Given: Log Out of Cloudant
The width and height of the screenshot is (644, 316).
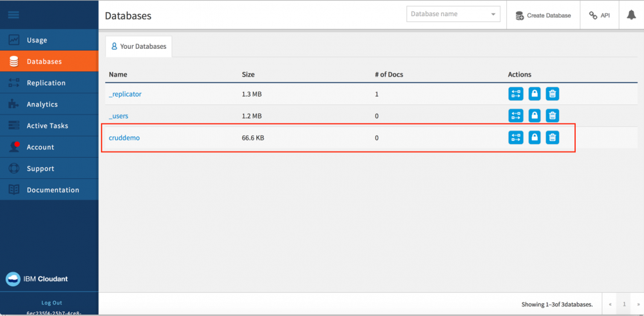Looking at the screenshot, I should [x=52, y=303].
